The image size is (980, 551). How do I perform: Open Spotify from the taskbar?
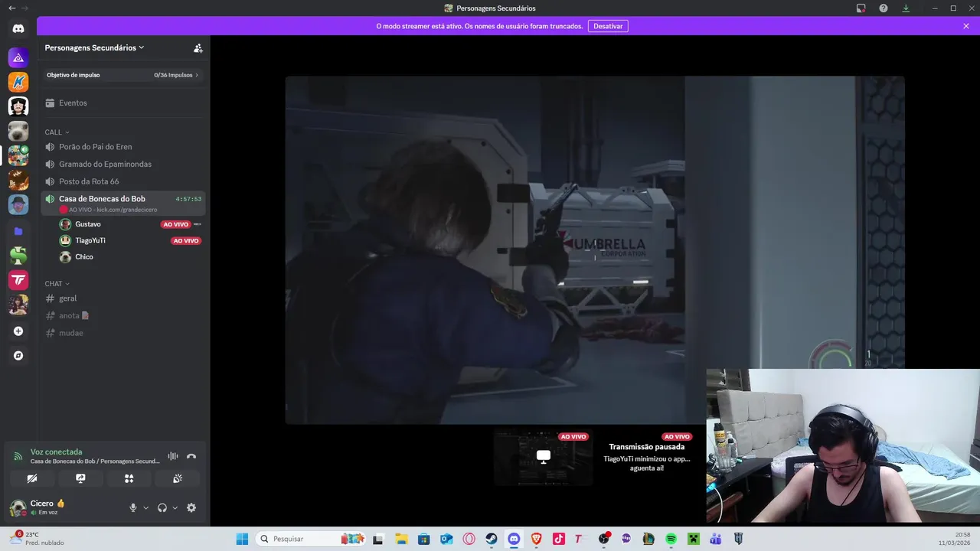pos(671,539)
